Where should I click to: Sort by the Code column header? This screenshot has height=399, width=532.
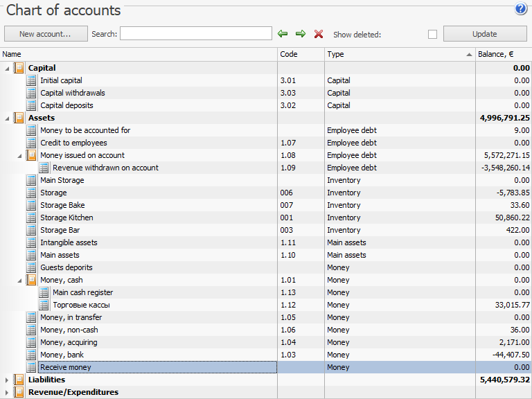coord(299,54)
